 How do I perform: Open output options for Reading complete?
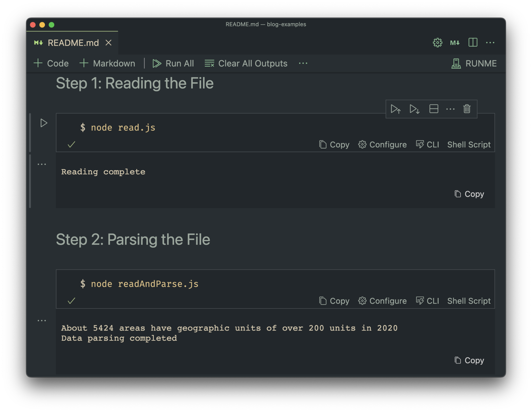(x=42, y=164)
